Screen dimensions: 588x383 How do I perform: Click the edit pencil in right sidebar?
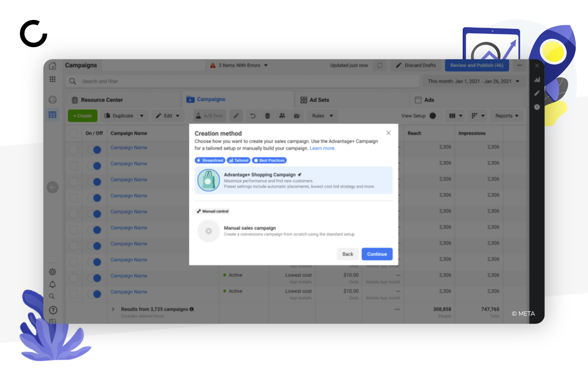[537, 93]
